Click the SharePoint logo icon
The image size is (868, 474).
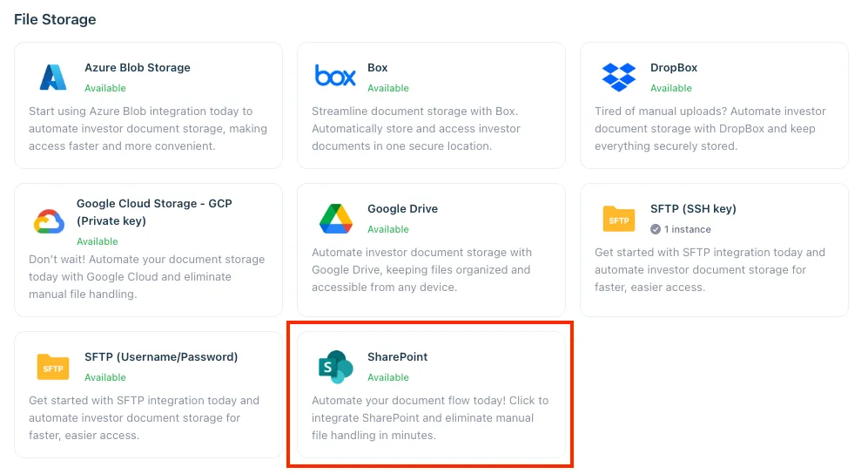336,367
